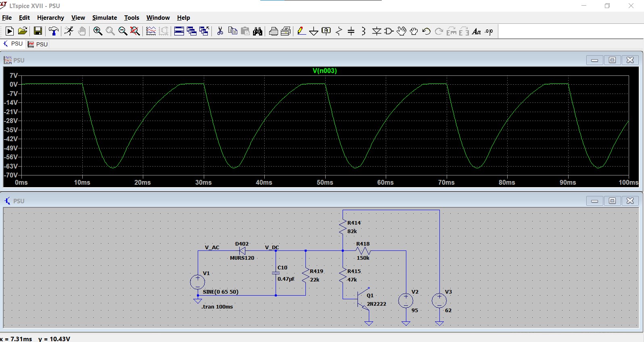The height and width of the screenshot is (342, 644).
Task: Zoom in with the plus magnifier
Action: pos(98,31)
